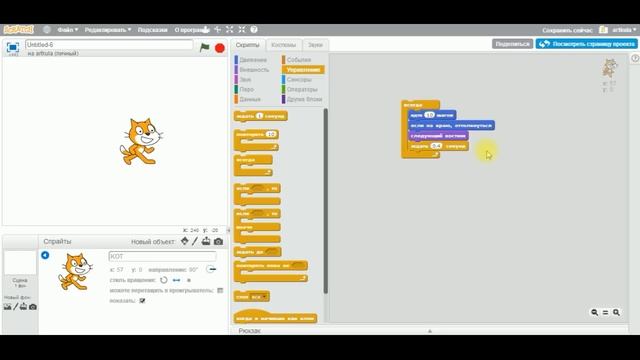This screenshot has width=640, height=360.
Task: Select the Данные block category
Action: click(x=250, y=99)
